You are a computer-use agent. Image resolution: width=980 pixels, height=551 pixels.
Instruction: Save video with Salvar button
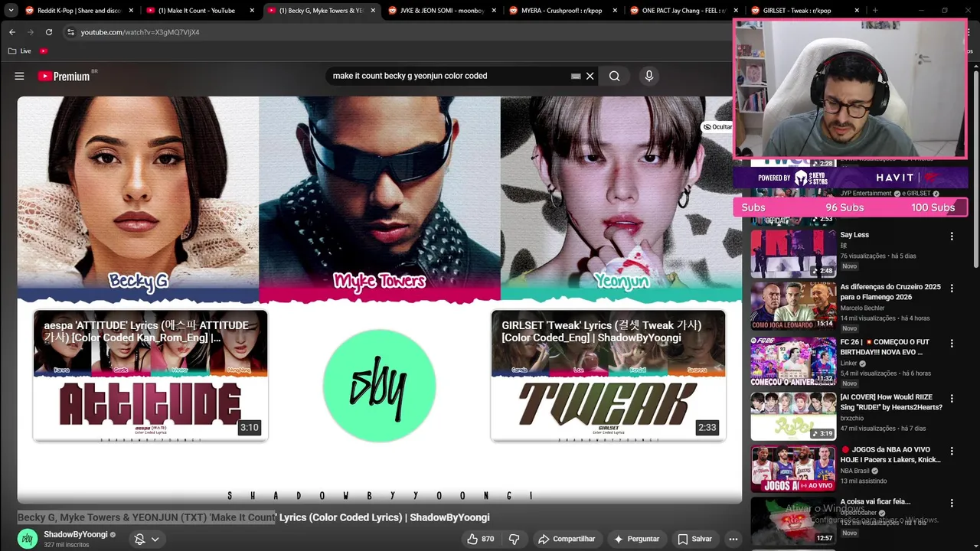pyautogui.click(x=694, y=539)
